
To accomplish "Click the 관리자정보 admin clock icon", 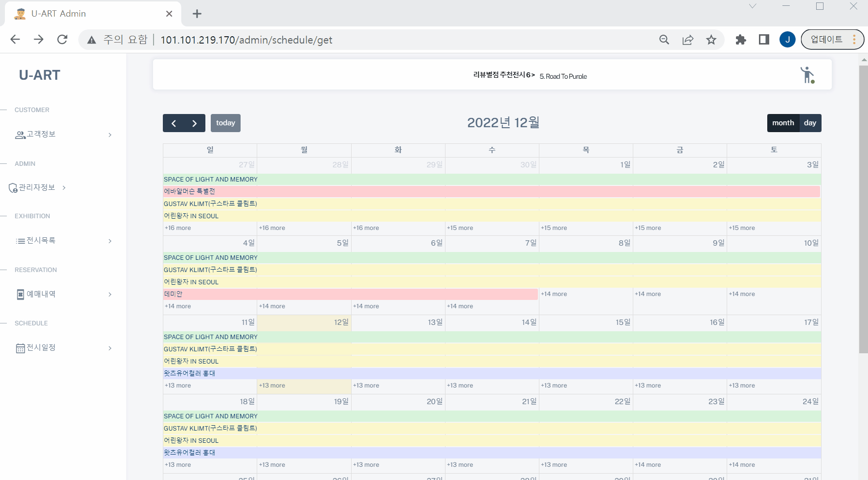I will point(13,187).
